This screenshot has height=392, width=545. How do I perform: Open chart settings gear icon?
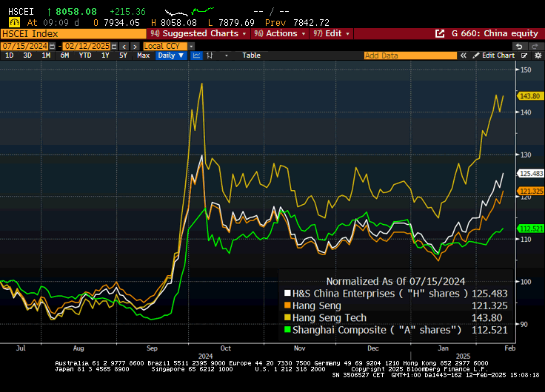538,55
